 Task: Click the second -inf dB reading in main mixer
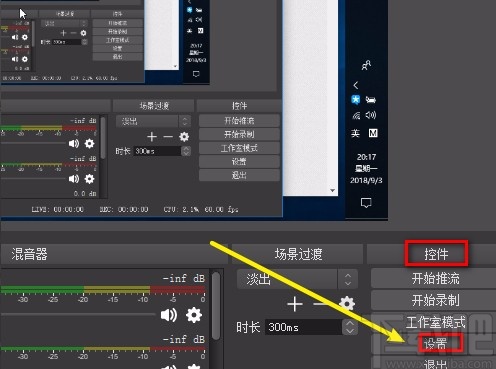[184, 339]
